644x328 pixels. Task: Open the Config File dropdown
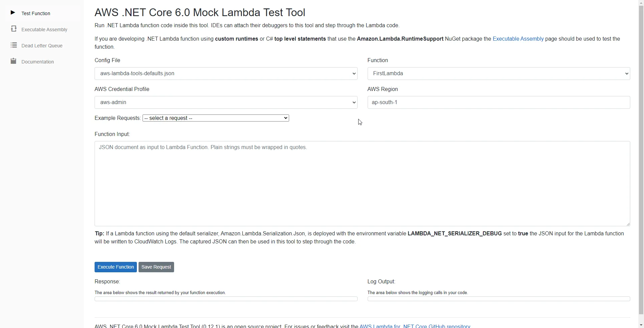click(226, 73)
